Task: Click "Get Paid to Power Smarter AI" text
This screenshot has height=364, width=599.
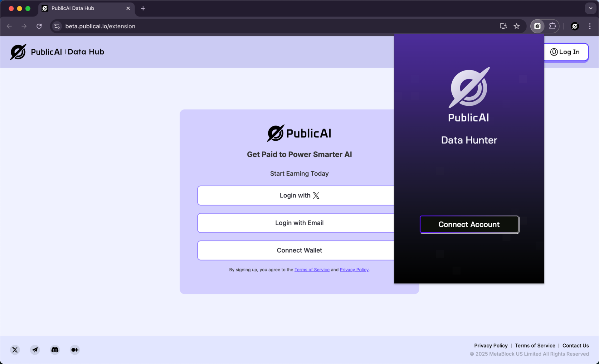Action: (299, 154)
